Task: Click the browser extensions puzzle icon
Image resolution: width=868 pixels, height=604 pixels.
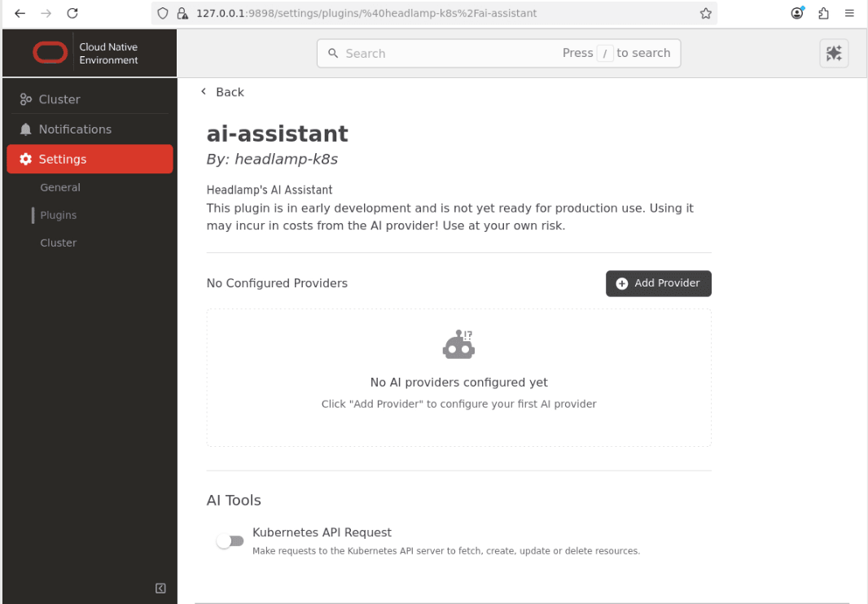Action: [823, 13]
